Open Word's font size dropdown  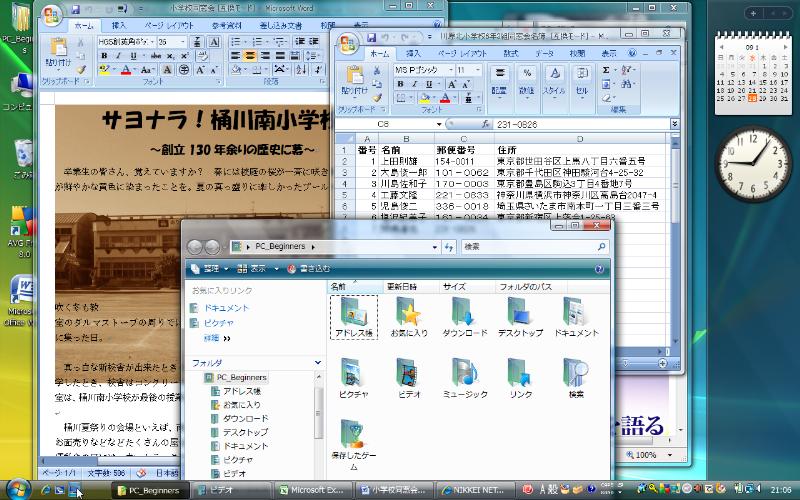183,41
